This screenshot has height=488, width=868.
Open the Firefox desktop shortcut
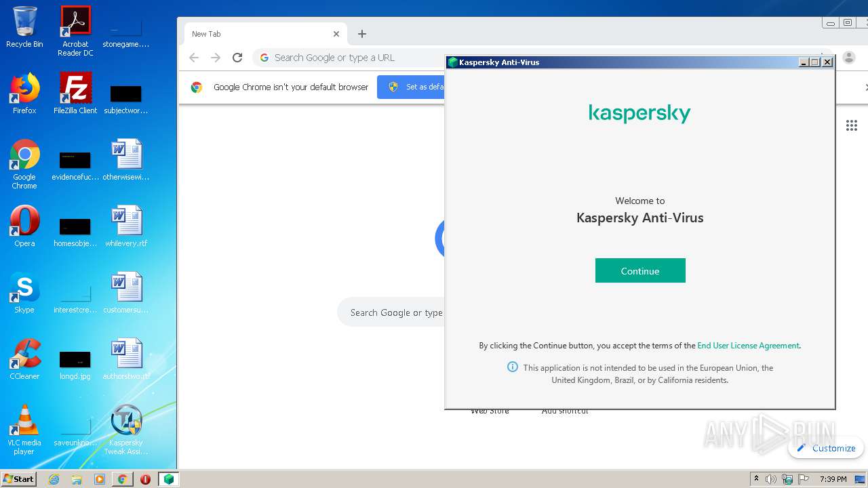click(x=24, y=94)
